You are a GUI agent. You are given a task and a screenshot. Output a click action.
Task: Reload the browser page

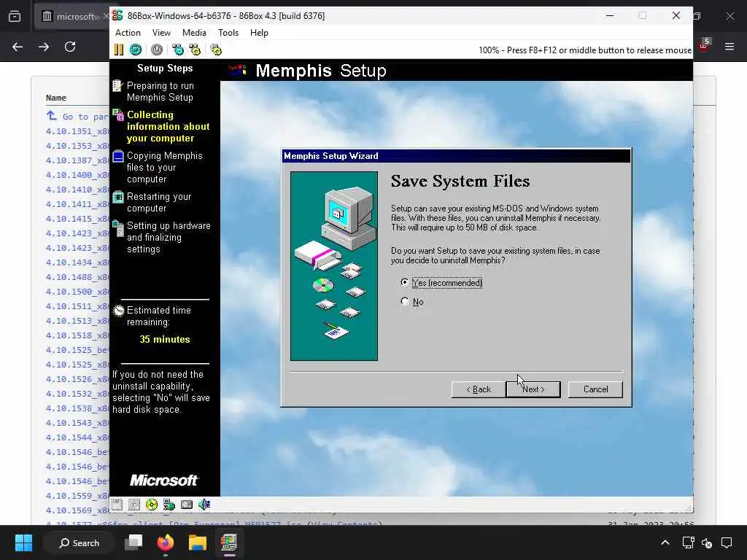(x=70, y=47)
